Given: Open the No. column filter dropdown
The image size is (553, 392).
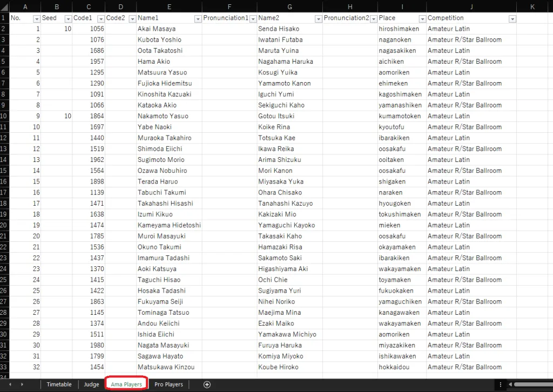Looking at the screenshot, I should point(37,18).
